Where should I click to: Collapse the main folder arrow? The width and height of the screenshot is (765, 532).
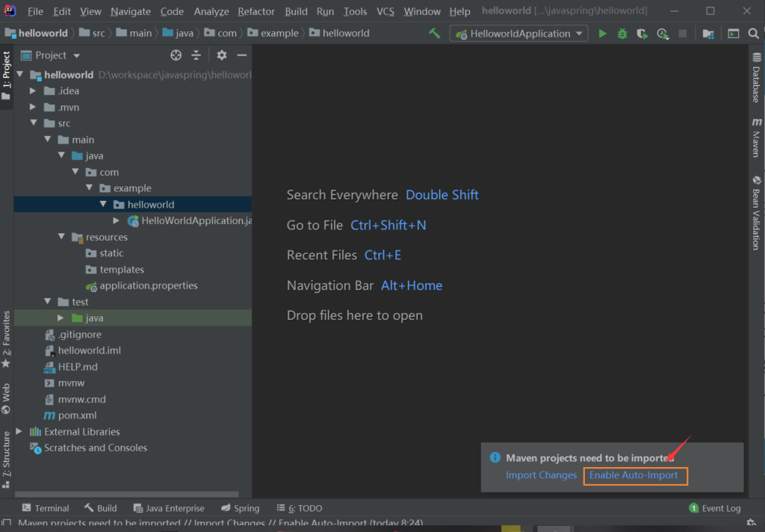(48, 139)
